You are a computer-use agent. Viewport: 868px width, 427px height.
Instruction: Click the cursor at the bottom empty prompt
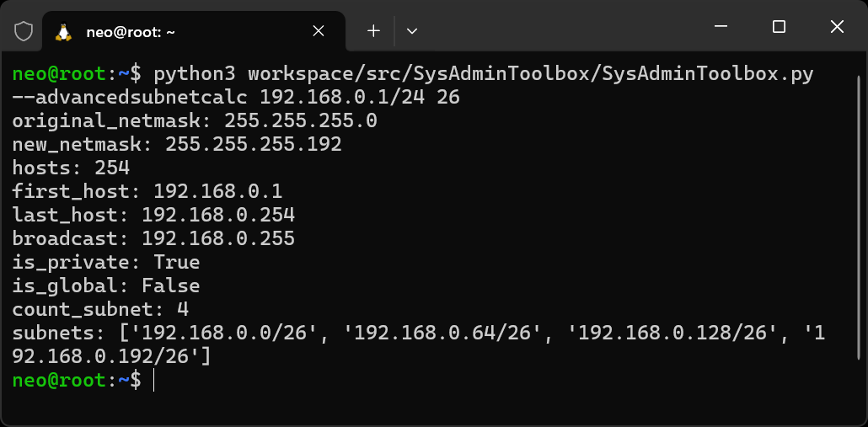(154, 381)
